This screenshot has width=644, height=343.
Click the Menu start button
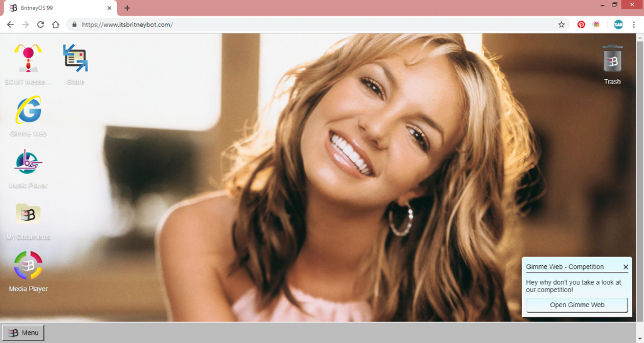coord(23,333)
